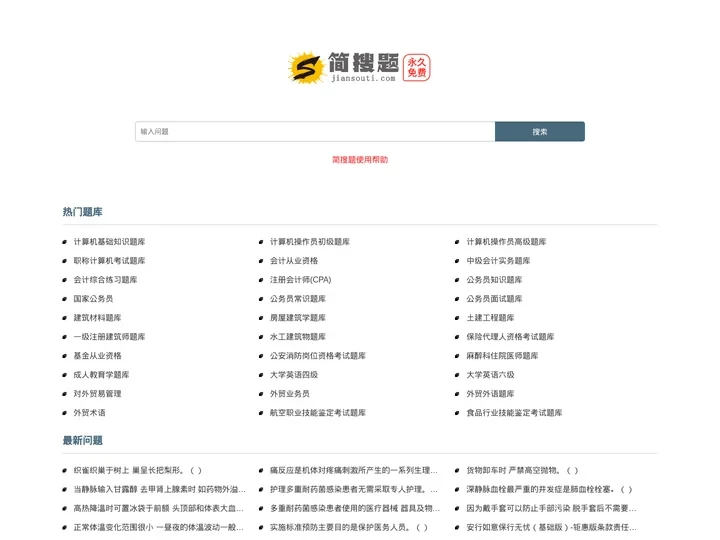Open question 痛反应是机体对疼痛刺激所产生的
Image resolution: width=720 pixels, height=540 pixels.
(354, 470)
